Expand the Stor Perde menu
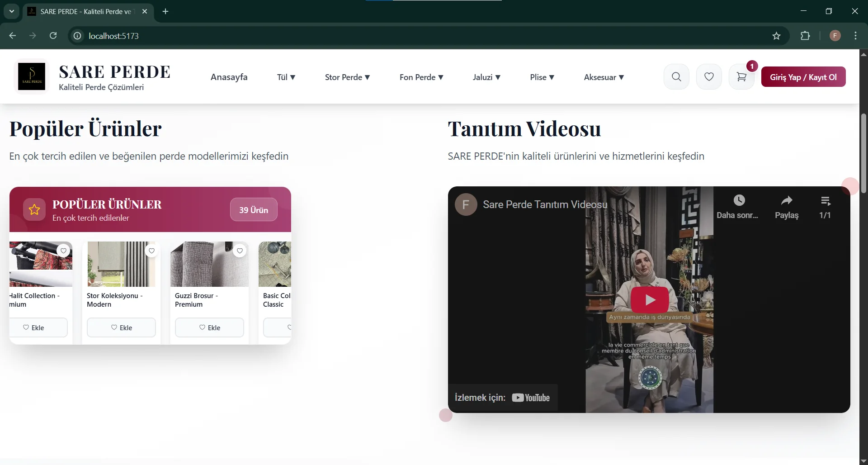Image resolution: width=868 pixels, height=465 pixels. pyautogui.click(x=347, y=77)
